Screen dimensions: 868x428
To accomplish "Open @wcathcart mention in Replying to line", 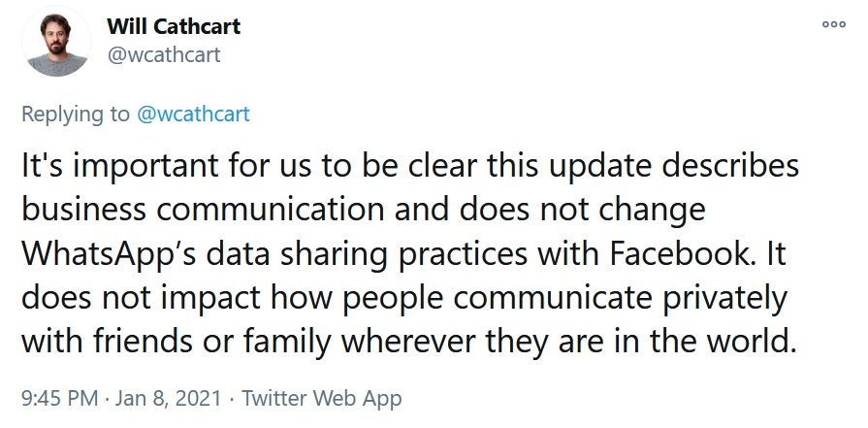I will [193, 115].
